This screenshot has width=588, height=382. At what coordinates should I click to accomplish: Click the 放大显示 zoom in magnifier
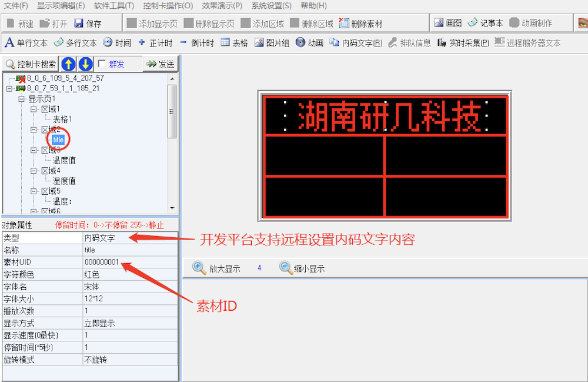click(x=201, y=268)
